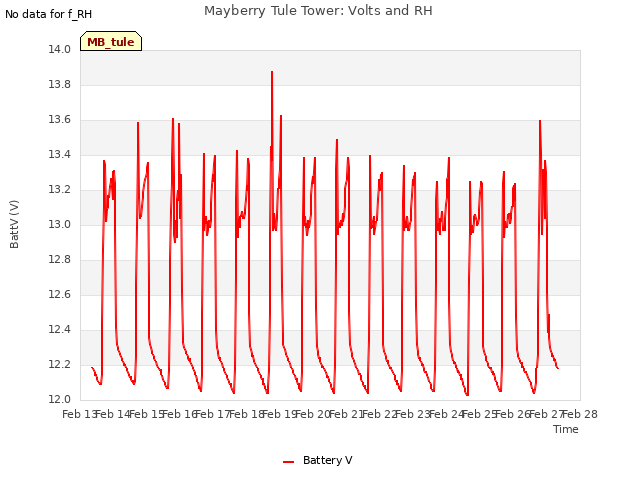Image resolution: width=640 pixels, height=480 pixels.
Task: Click the 12.4 y-axis tick label
Action: 60,329
